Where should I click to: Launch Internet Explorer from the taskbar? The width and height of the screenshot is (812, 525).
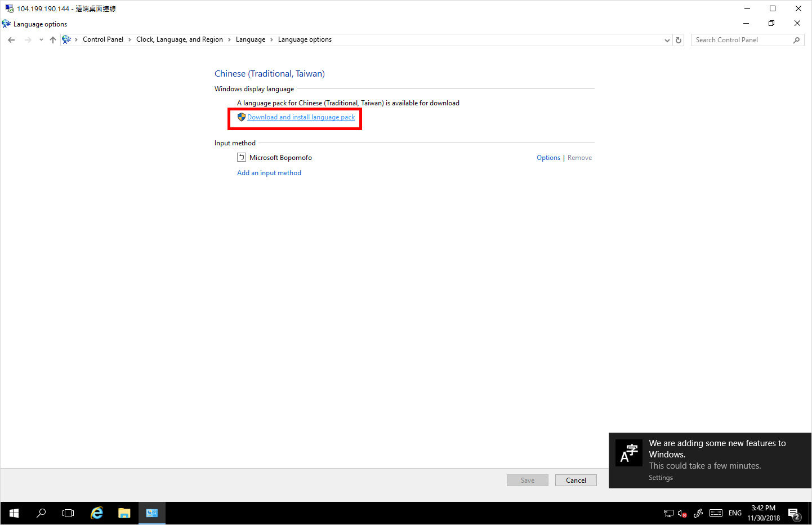click(97, 513)
